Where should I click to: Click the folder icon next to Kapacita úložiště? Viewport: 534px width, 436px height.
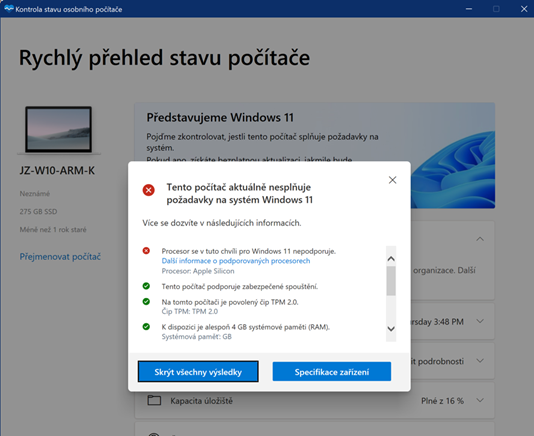click(x=154, y=400)
